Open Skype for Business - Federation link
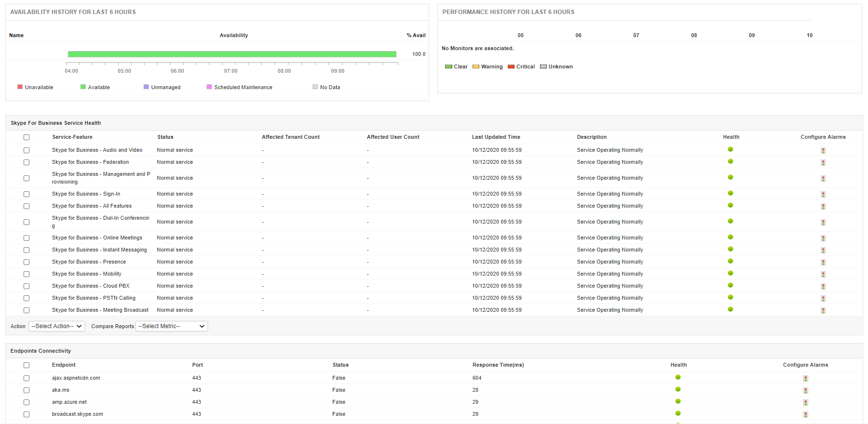 [x=91, y=162]
